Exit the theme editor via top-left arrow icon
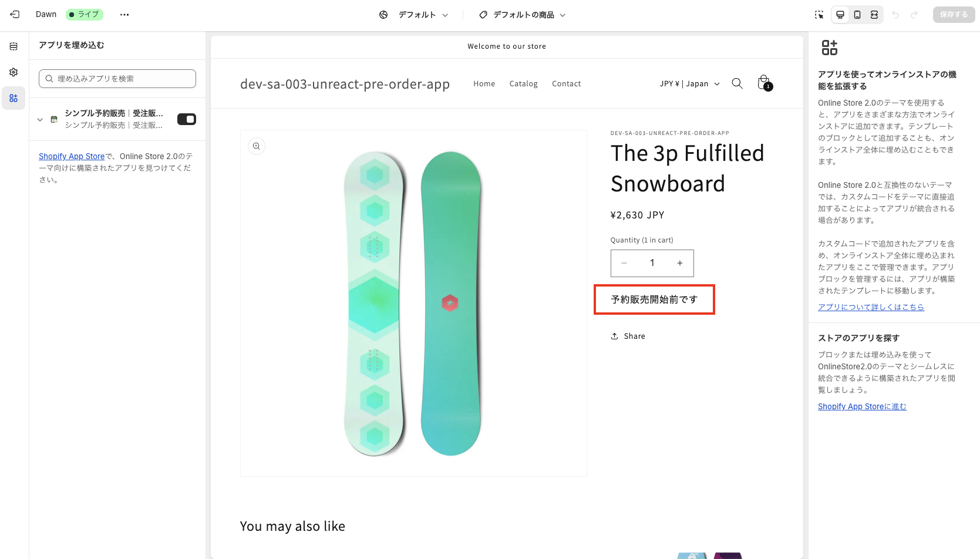 pyautogui.click(x=14, y=14)
